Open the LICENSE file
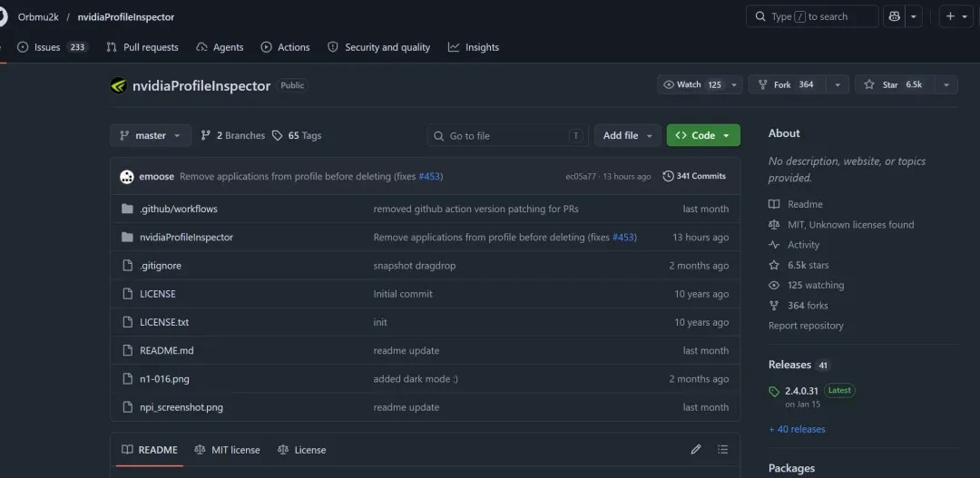The image size is (980, 478). tap(158, 294)
